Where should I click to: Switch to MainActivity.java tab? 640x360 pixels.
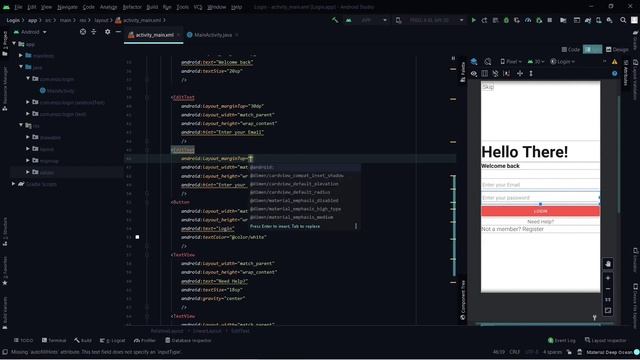point(212,35)
